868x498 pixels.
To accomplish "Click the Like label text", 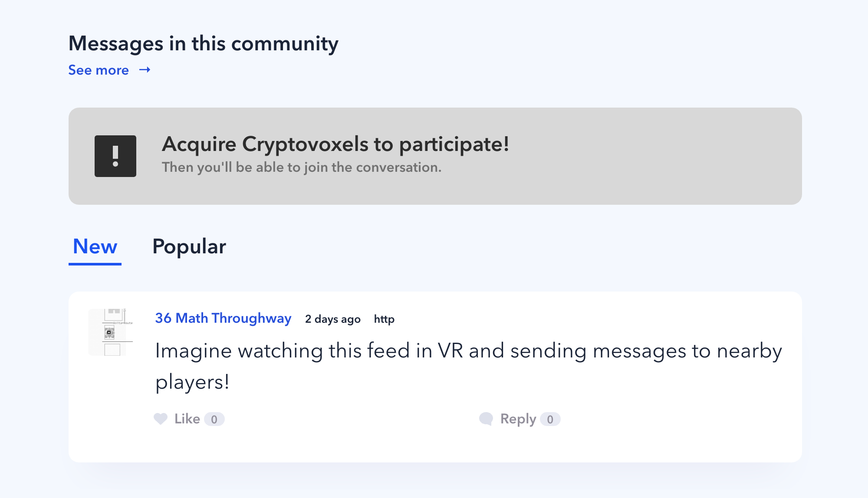I will 187,419.
